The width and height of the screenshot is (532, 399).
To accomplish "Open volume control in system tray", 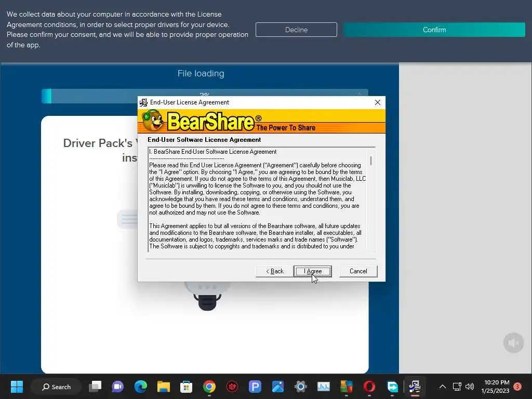I will tap(470, 387).
